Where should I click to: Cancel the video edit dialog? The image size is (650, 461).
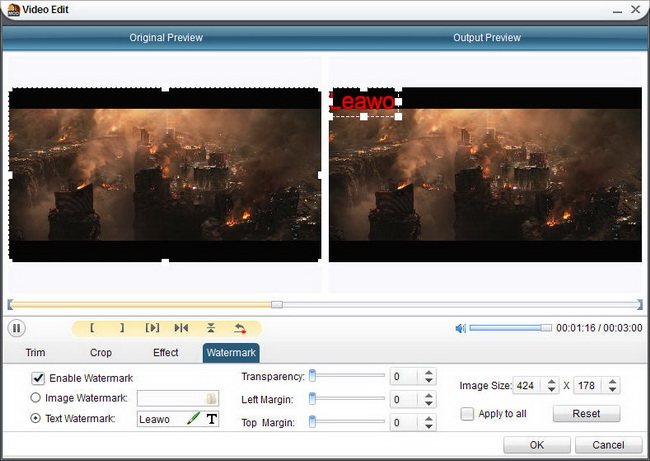[x=608, y=445]
